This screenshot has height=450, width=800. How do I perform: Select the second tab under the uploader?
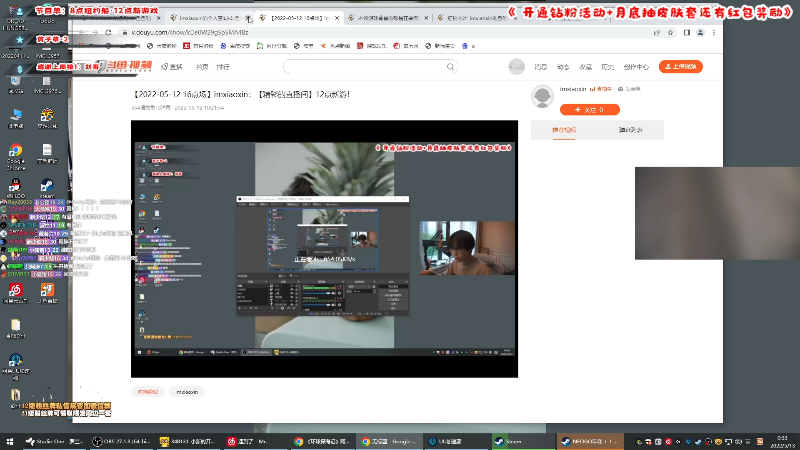[631, 130]
